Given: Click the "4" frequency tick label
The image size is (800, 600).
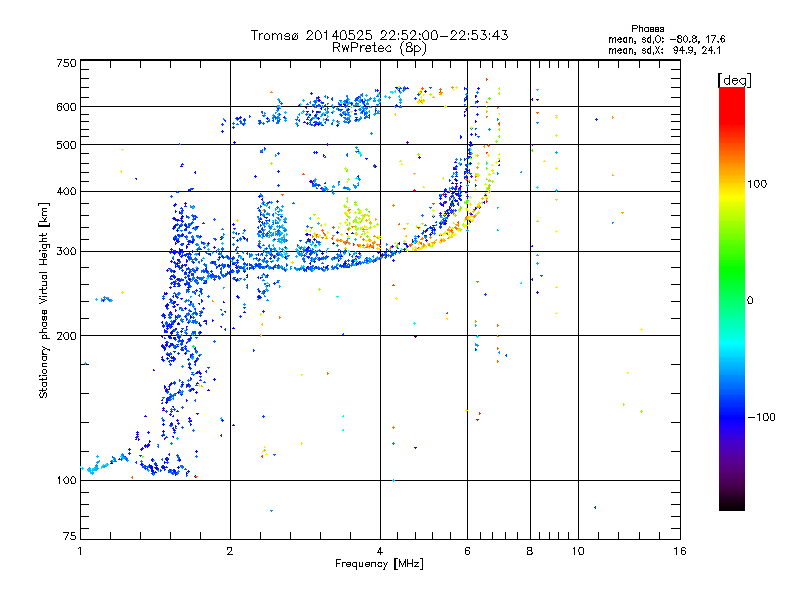Looking at the screenshot, I should [x=380, y=552].
